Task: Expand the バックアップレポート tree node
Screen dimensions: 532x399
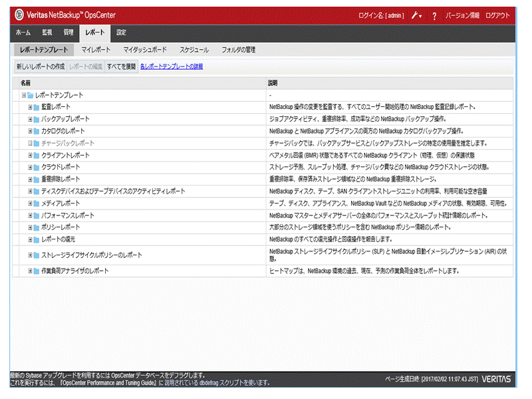Action: pos(30,119)
